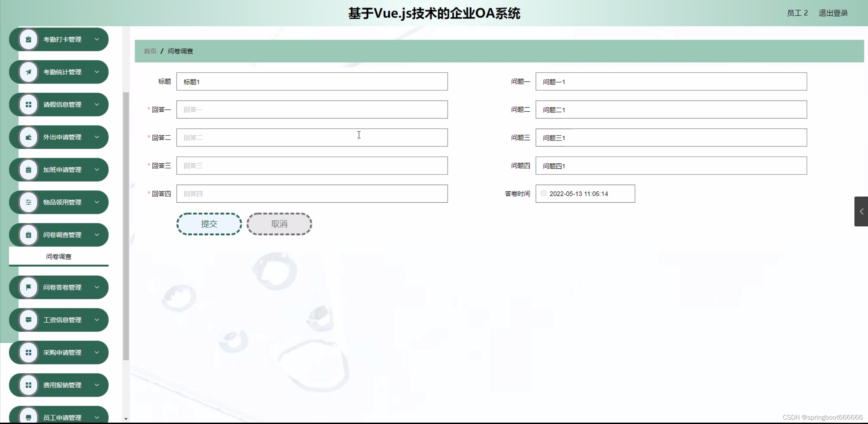Image resolution: width=868 pixels, height=424 pixels.
Task: Open the 工资信息管理 menu label
Action: (62, 320)
